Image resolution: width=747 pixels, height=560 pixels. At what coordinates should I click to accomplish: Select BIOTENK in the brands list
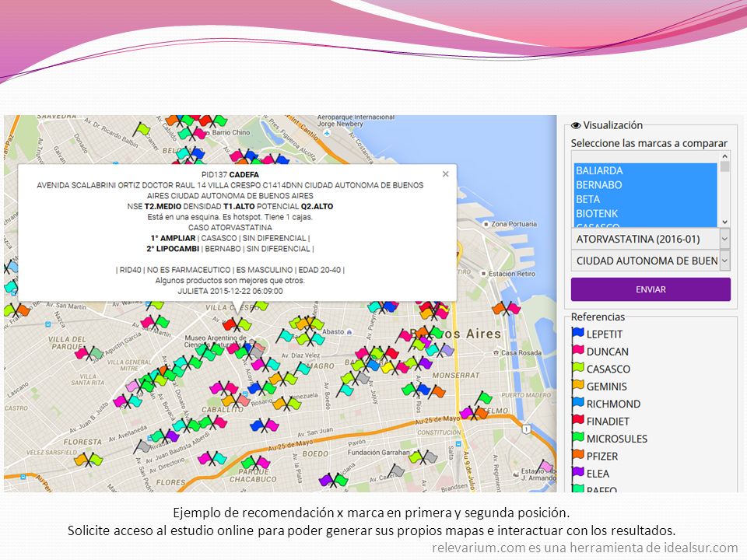click(646, 213)
